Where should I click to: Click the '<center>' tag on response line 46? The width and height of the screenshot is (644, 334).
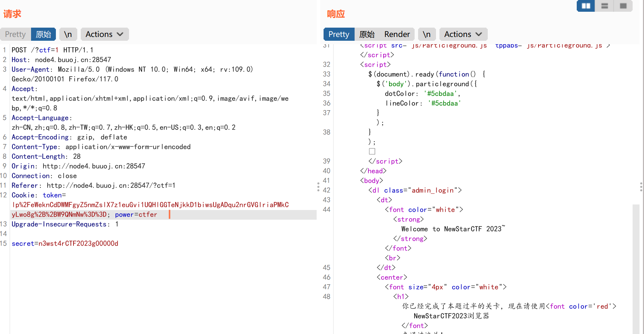pos(392,277)
